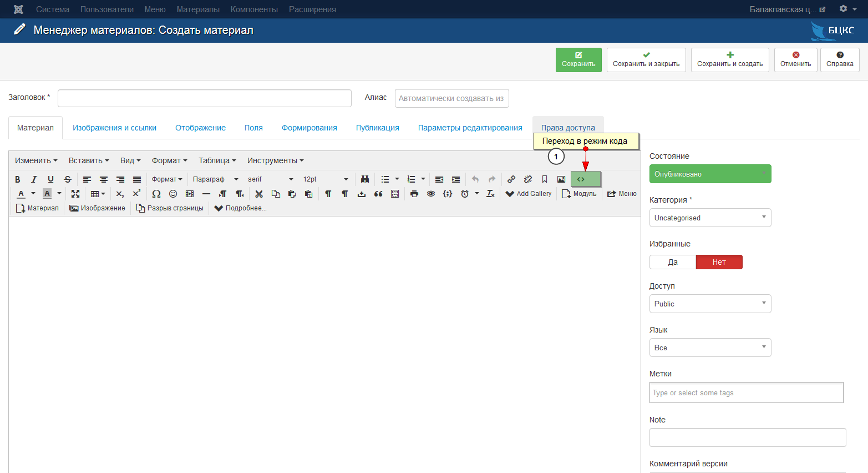This screenshot has width=868, height=473.
Task: Insert a bulleted list
Action: [x=385, y=179]
